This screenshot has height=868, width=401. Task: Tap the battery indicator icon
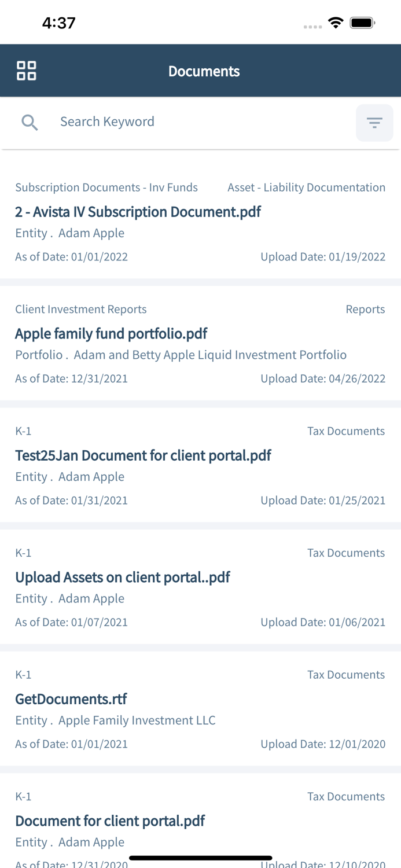pos(363,23)
